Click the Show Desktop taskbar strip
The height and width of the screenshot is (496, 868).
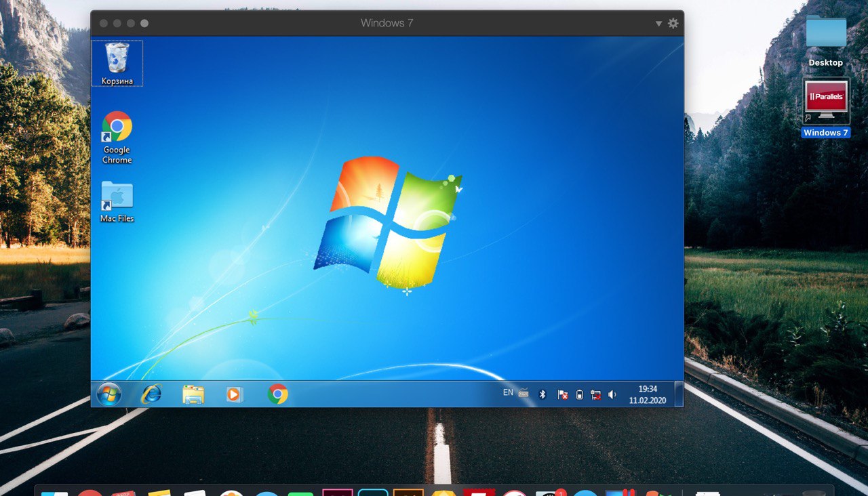(x=679, y=394)
